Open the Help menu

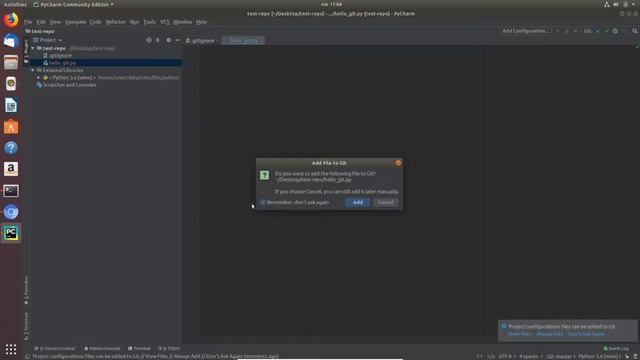[201, 22]
